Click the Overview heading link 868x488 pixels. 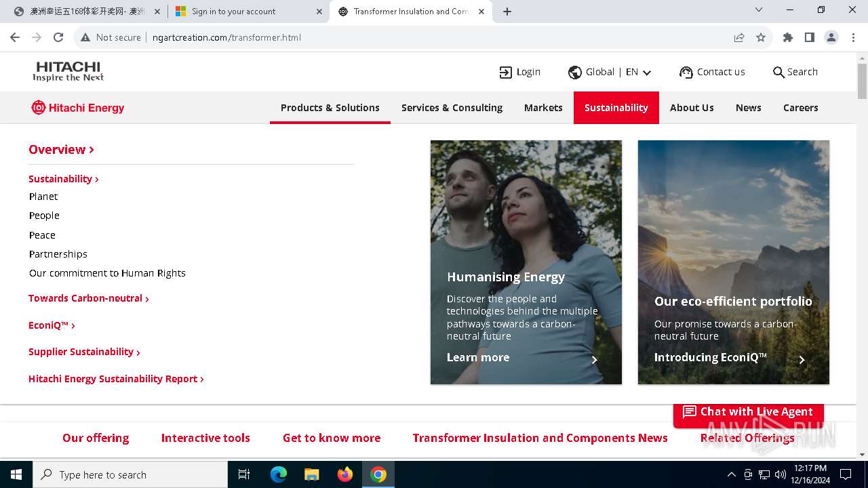coord(61,150)
